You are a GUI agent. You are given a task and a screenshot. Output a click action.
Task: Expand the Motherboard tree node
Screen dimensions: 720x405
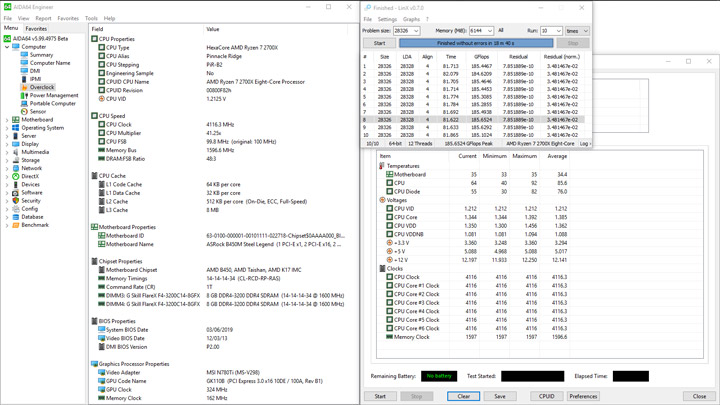click(x=7, y=120)
